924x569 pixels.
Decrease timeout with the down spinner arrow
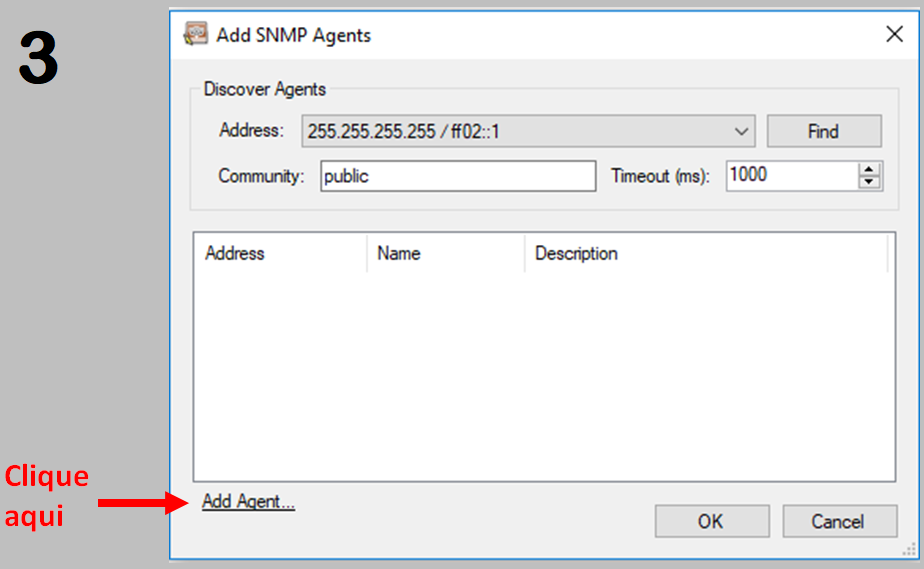point(870,183)
